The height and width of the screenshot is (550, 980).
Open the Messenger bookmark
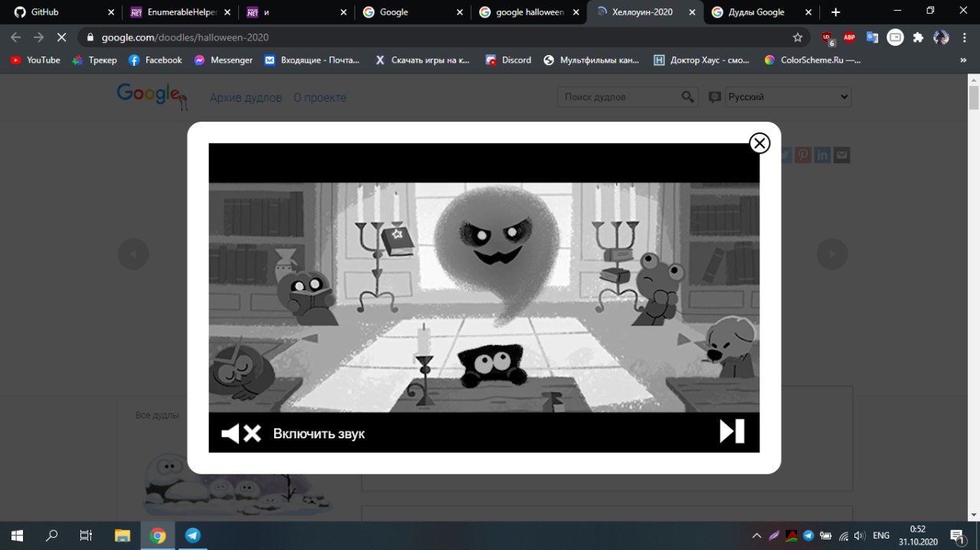coord(223,60)
